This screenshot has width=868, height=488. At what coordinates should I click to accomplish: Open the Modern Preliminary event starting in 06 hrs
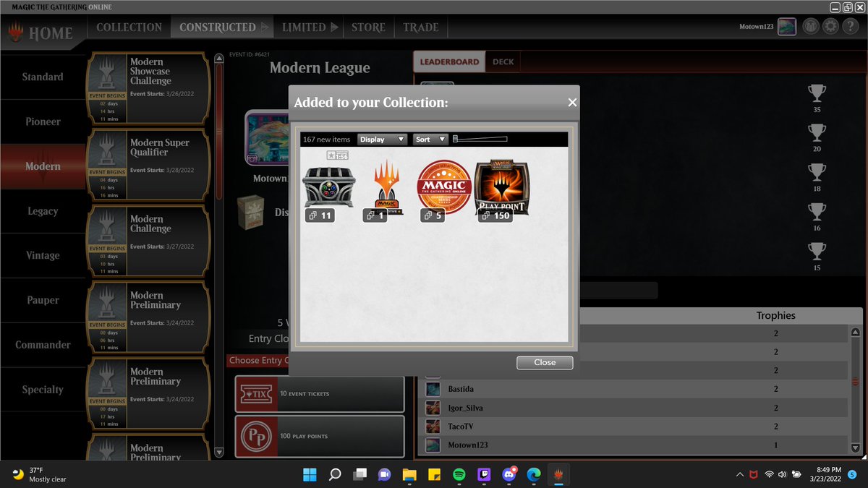[149, 318]
